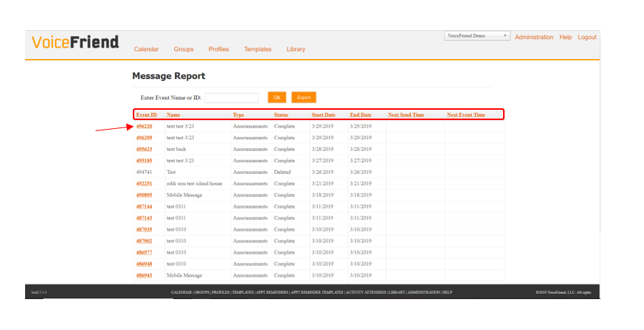Open Templates from the top navigation
Viewport: 644px width, 330px height.
257,49
